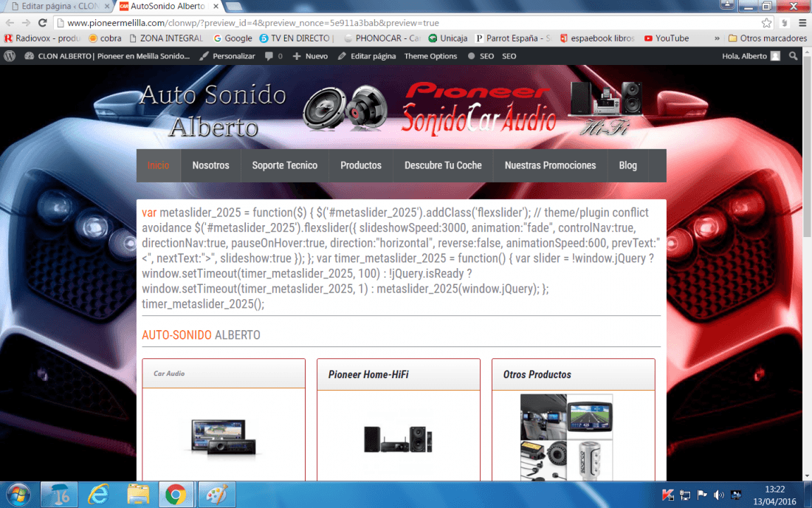Viewport: 812px width, 508px height.
Task: Click the Otros Productos heading
Action: 537,374
